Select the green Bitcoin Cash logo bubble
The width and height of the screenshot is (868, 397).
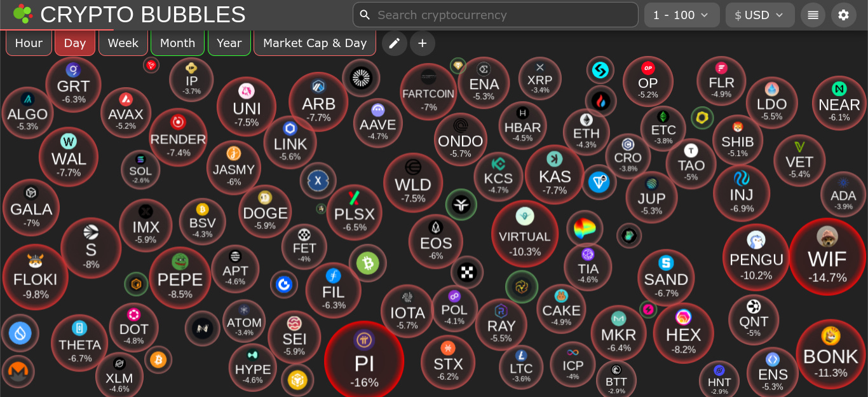(367, 263)
